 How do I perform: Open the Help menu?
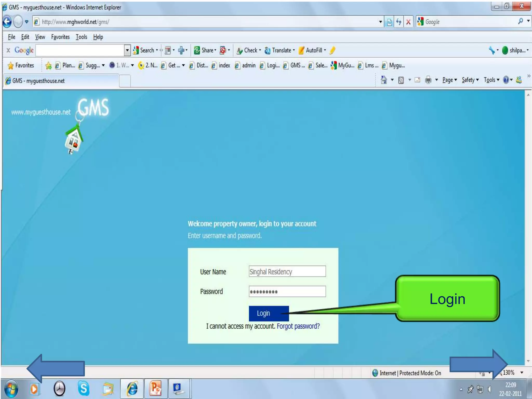pyautogui.click(x=98, y=37)
